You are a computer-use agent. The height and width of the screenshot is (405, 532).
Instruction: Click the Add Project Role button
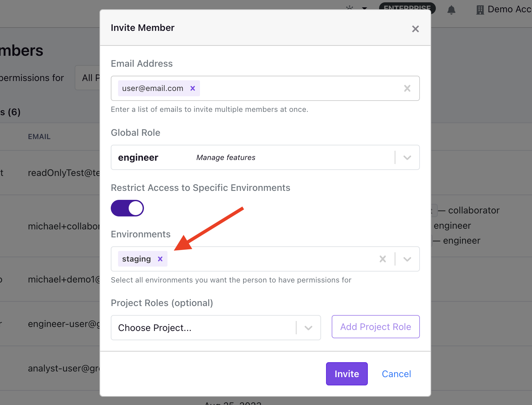tap(376, 327)
